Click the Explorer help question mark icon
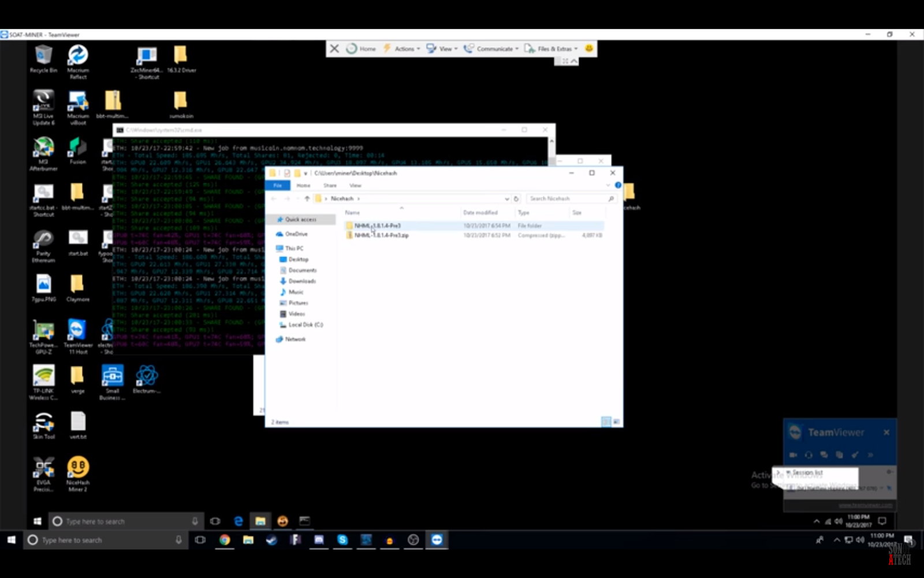 [618, 186]
